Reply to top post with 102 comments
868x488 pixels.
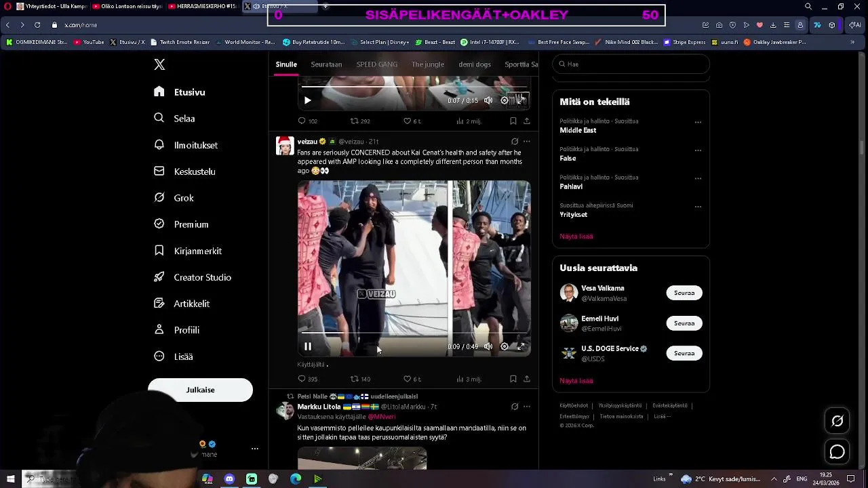click(308, 121)
